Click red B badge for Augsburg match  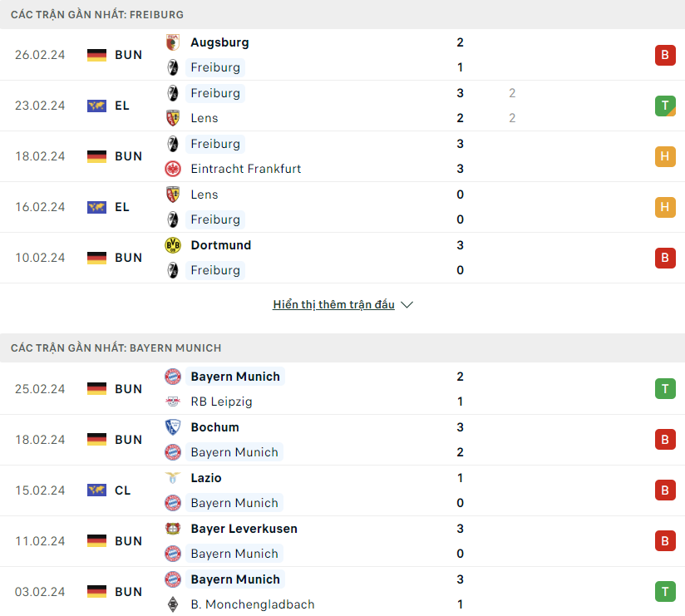[665, 55]
